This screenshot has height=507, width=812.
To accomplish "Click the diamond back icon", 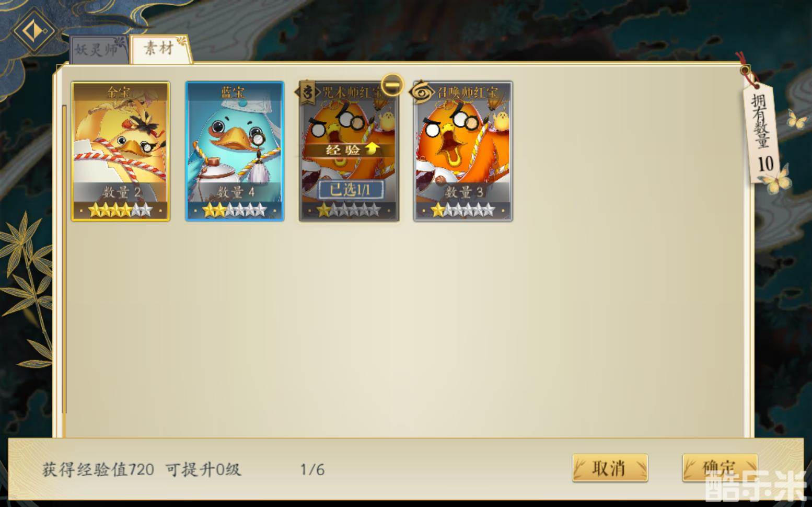I will [x=33, y=30].
